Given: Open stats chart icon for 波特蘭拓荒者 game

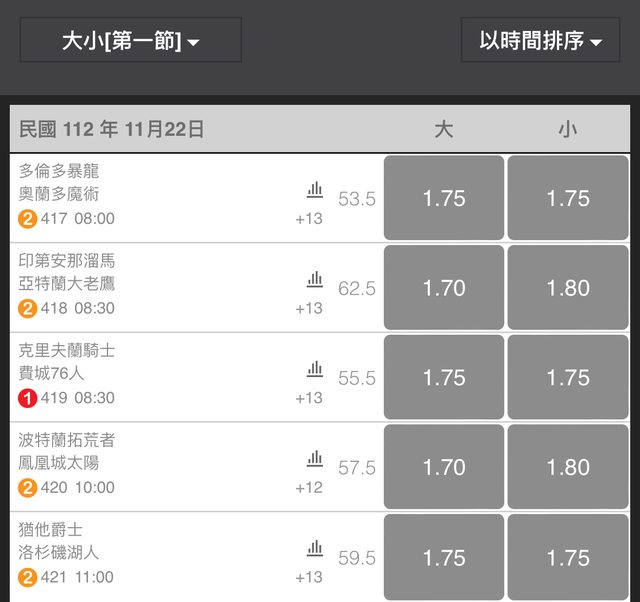Looking at the screenshot, I should tap(315, 459).
